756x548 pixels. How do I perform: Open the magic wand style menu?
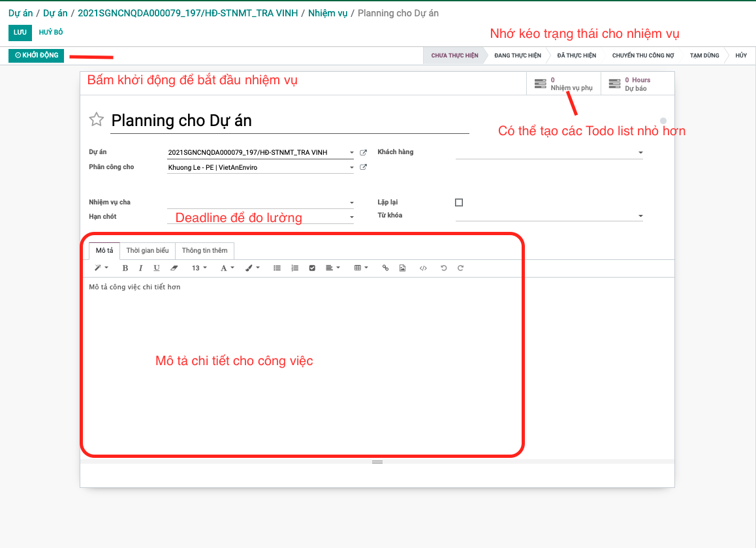[101, 268]
